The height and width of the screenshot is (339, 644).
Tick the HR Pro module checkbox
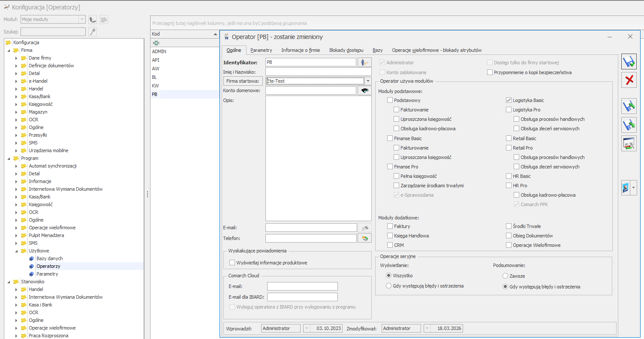click(509, 186)
